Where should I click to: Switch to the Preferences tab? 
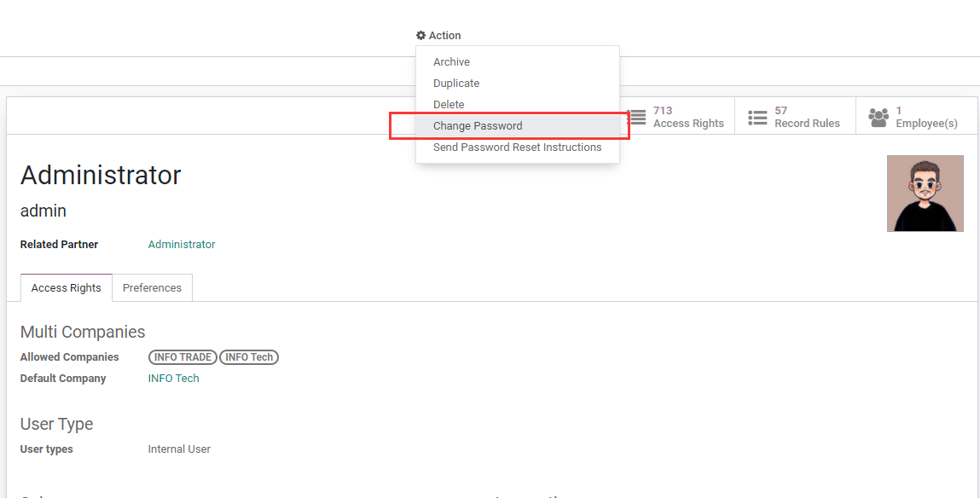point(152,287)
